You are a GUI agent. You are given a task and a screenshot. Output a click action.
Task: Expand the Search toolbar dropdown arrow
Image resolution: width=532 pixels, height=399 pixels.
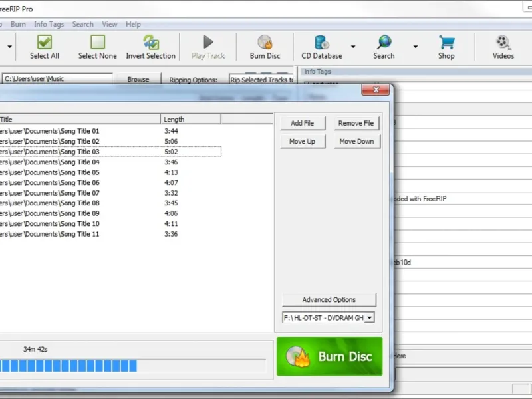[x=415, y=47]
